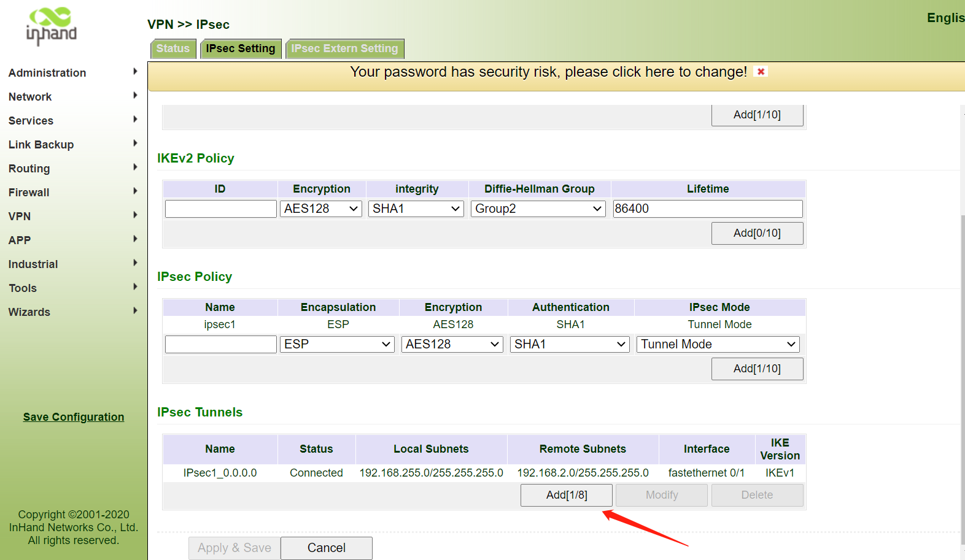Screen dimensions: 965x560
Task: Click the Apply & Save button
Action: 234,548
